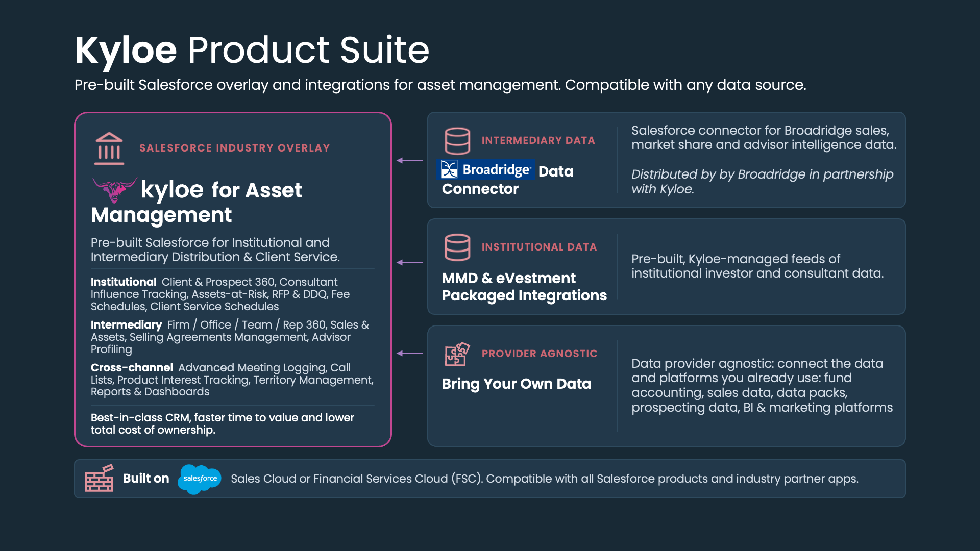This screenshot has height=551, width=980.
Task: Click the Kyloe Product Suite title
Action: [x=252, y=50]
